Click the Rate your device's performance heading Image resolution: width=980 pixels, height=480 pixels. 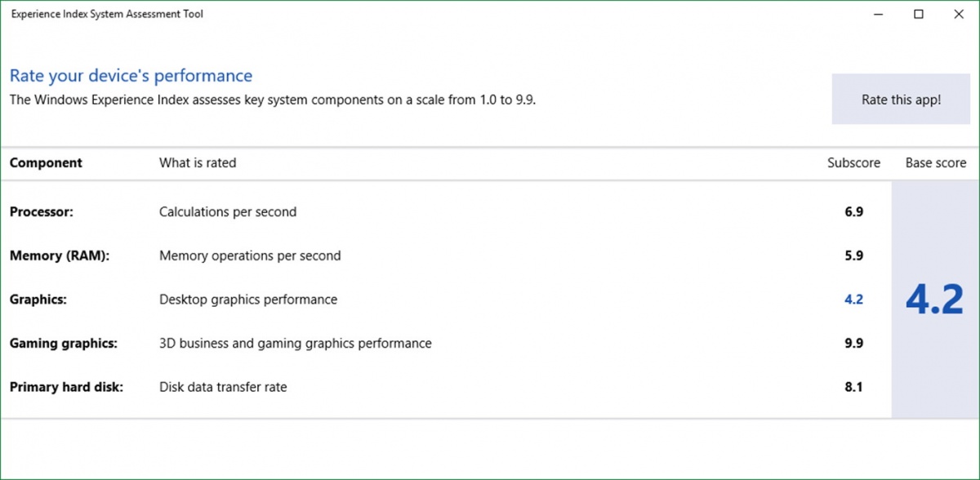[x=130, y=75]
